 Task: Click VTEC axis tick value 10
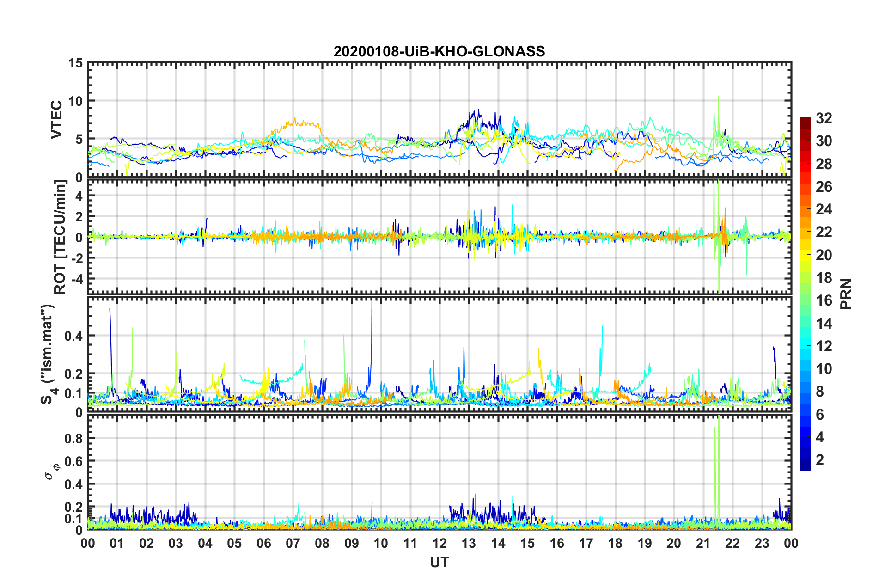(x=75, y=101)
